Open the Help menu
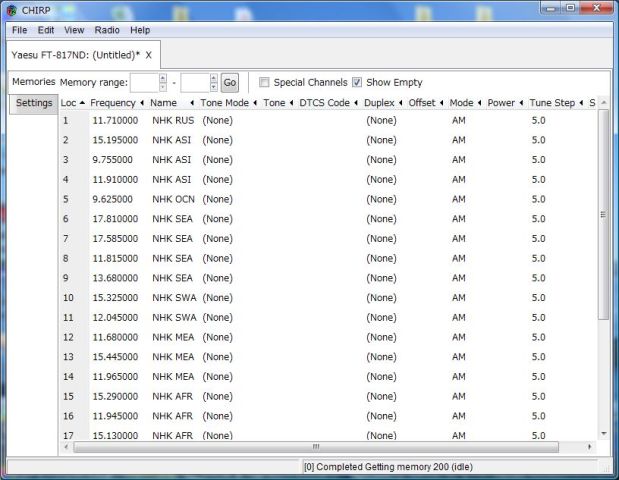This screenshot has height=480, width=619. (140, 30)
